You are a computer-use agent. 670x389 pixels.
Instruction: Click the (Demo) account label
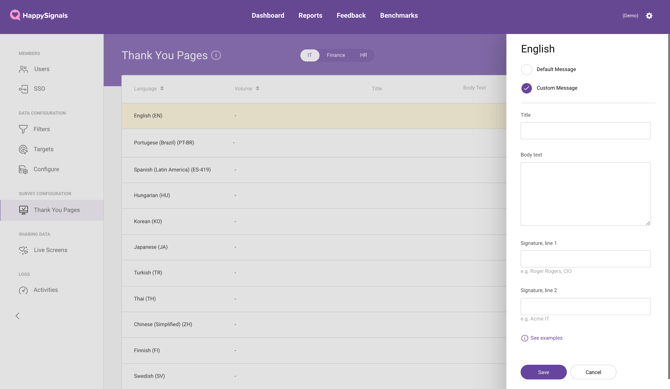[630, 16]
